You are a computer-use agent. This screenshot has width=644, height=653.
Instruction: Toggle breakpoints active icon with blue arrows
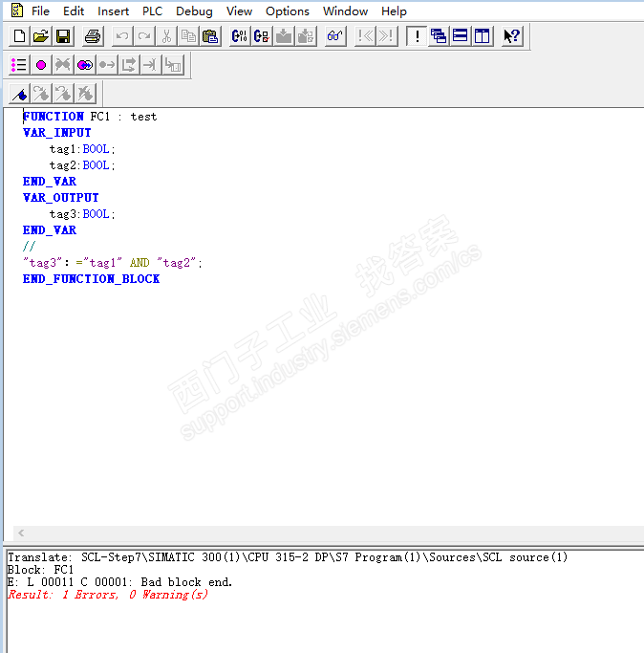(85, 65)
